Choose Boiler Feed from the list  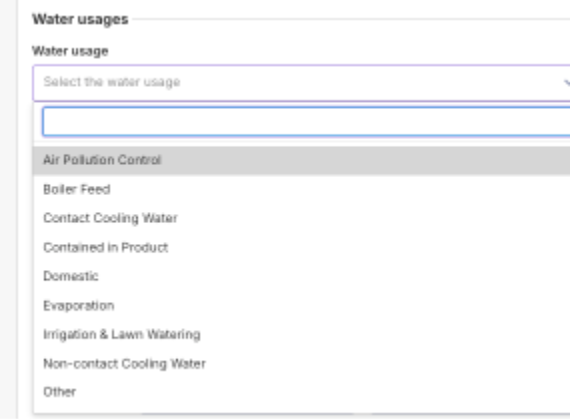point(301,189)
